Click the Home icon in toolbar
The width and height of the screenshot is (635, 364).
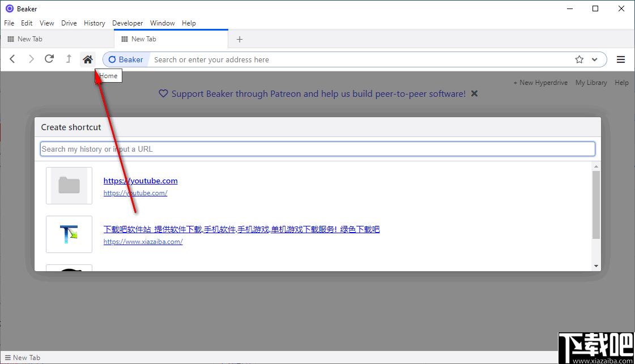(x=87, y=59)
